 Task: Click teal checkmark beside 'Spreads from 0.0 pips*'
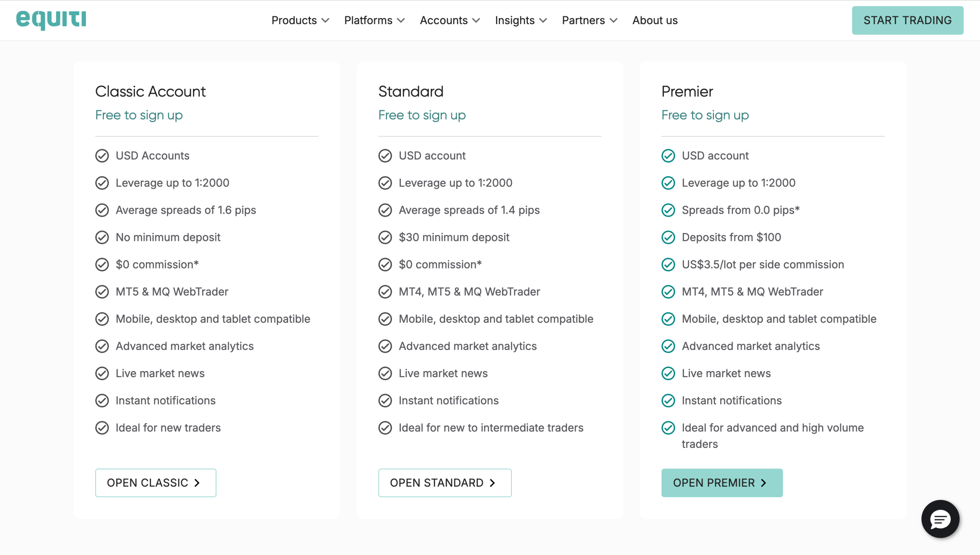pos(668,210)
